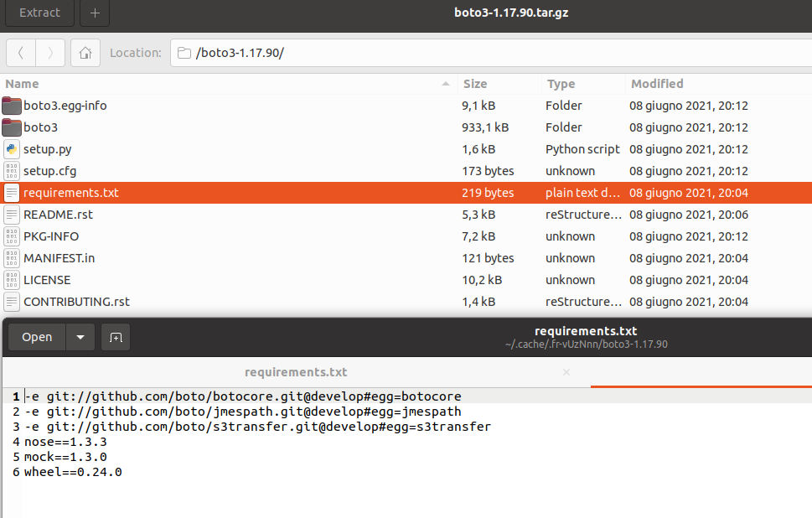Go to the archive home location

click(85, 53)
